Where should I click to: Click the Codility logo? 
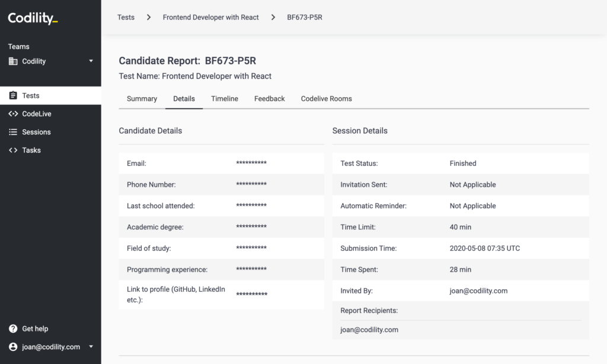tap(33, 18)
